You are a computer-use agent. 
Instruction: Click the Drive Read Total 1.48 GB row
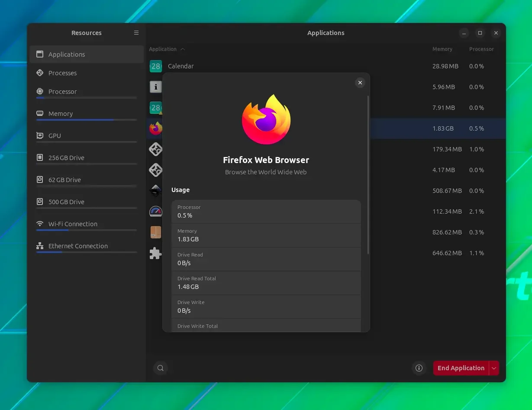pos(266,283)
